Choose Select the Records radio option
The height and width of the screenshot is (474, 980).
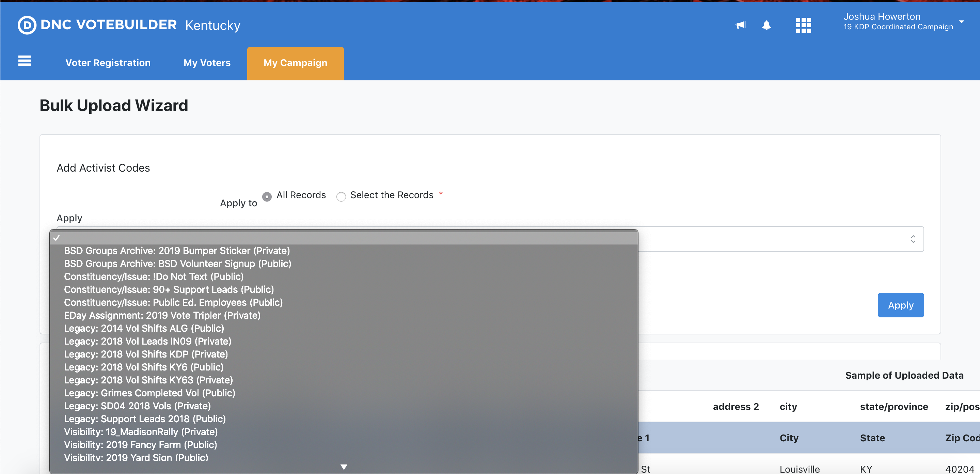[341, 197]
